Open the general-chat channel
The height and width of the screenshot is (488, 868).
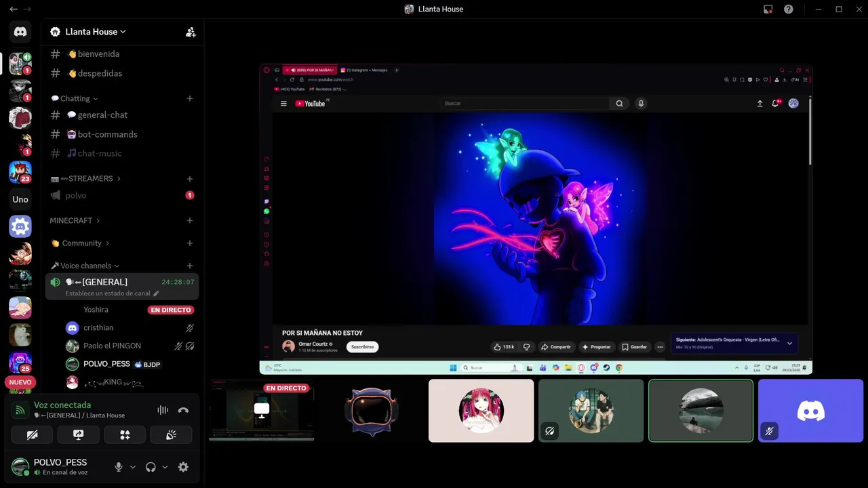[x=122, y=115]
